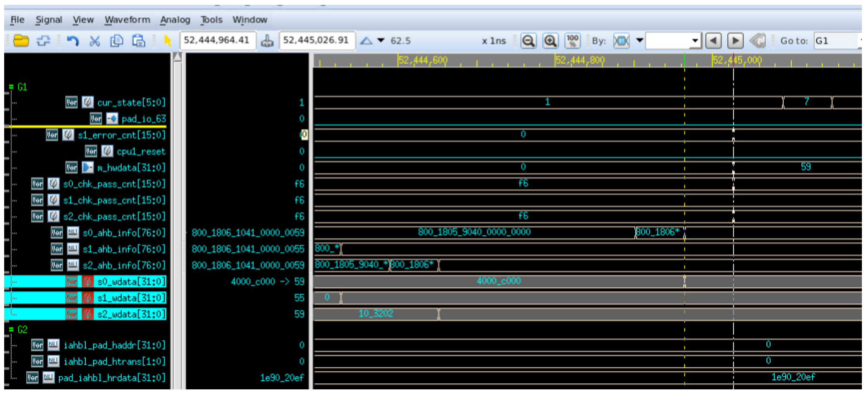Click the copy icon in toolbar
This screenshot has width=868, height=394.
[x=117, y=41]
